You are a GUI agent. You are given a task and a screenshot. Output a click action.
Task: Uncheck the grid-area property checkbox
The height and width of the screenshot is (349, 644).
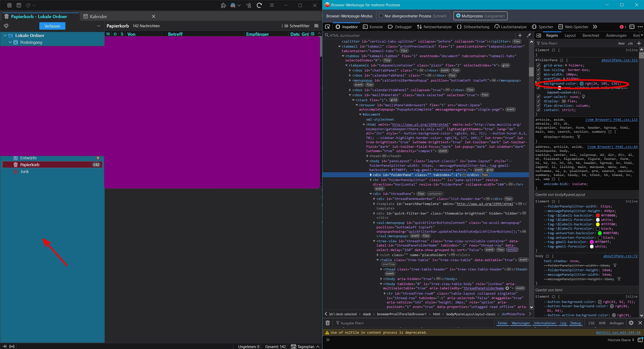click(538, 65)
